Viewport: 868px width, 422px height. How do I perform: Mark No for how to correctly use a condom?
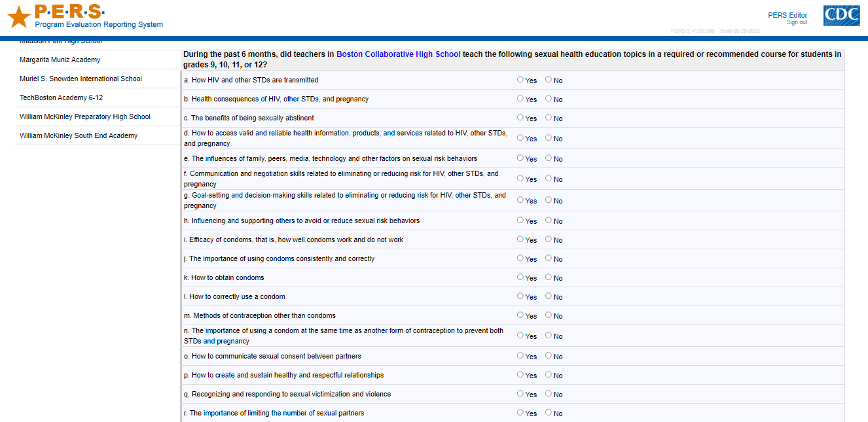pyautogui.click(x=549, y=296)
